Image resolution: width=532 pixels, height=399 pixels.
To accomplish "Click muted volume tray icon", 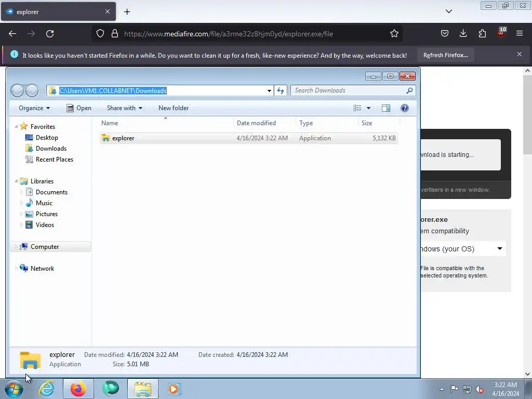I will (480, 390).
